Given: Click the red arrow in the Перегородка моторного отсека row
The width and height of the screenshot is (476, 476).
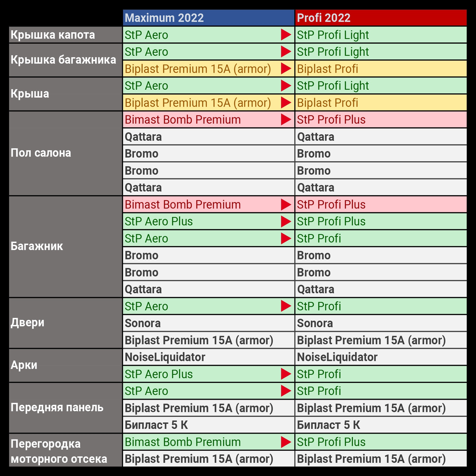Looking at the screenshot, I should (x=286, y=442).
